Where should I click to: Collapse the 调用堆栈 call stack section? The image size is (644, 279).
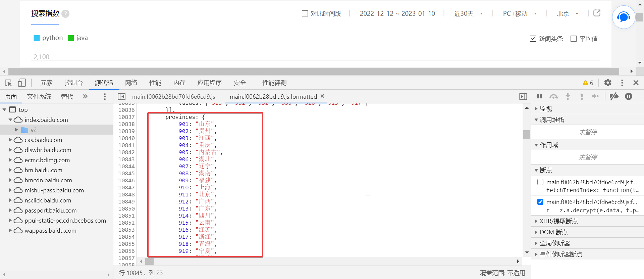(536, 120)
